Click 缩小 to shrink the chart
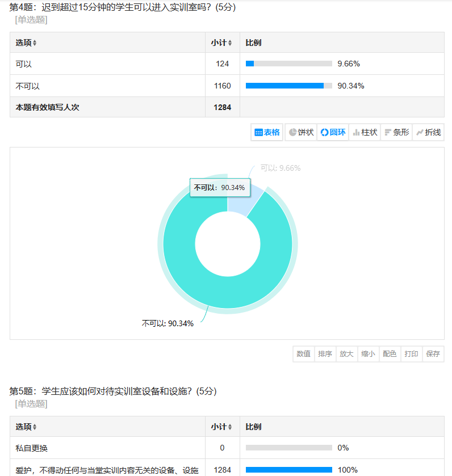 pos(369,354)
